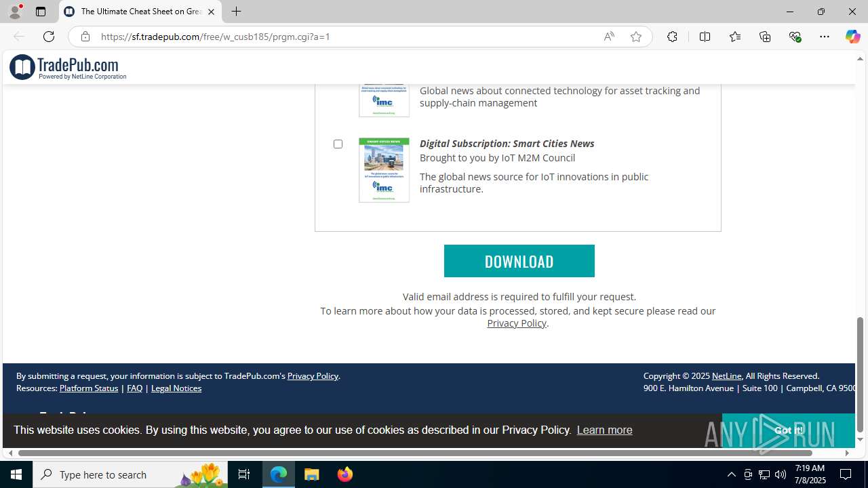Select the Brought to you by IoT M2M Council text
This screenshot has width=868, height=488.
coord(497,158)
